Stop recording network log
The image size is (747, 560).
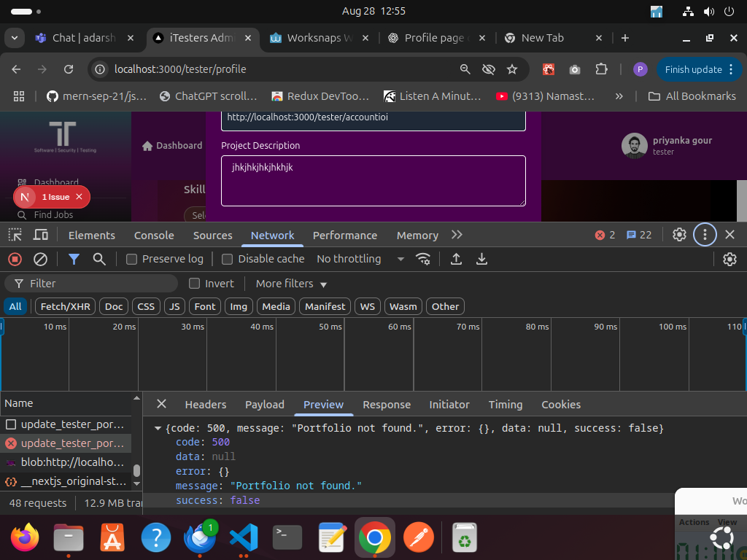pos(15,259)
